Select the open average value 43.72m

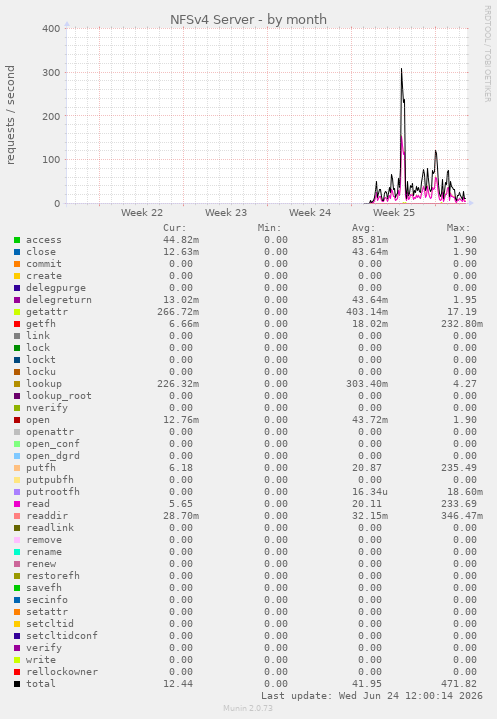tap(370, 420)
